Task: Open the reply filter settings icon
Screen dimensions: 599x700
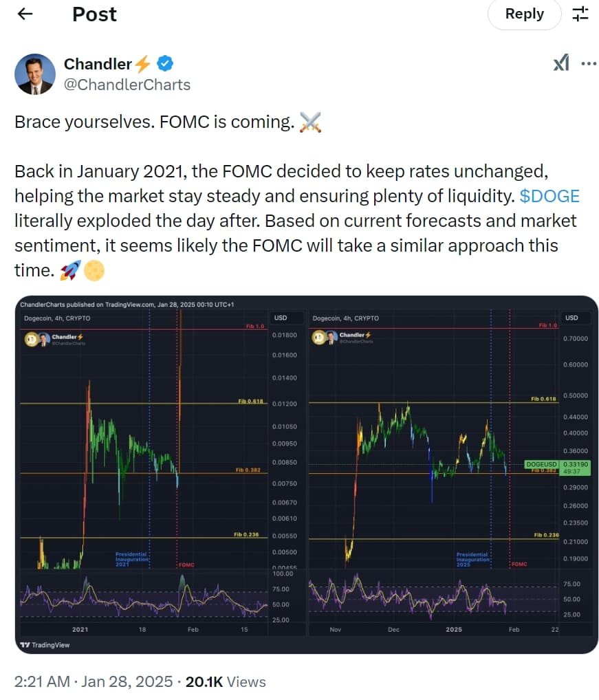Action: pyautogui.click(x=580, y=14)
